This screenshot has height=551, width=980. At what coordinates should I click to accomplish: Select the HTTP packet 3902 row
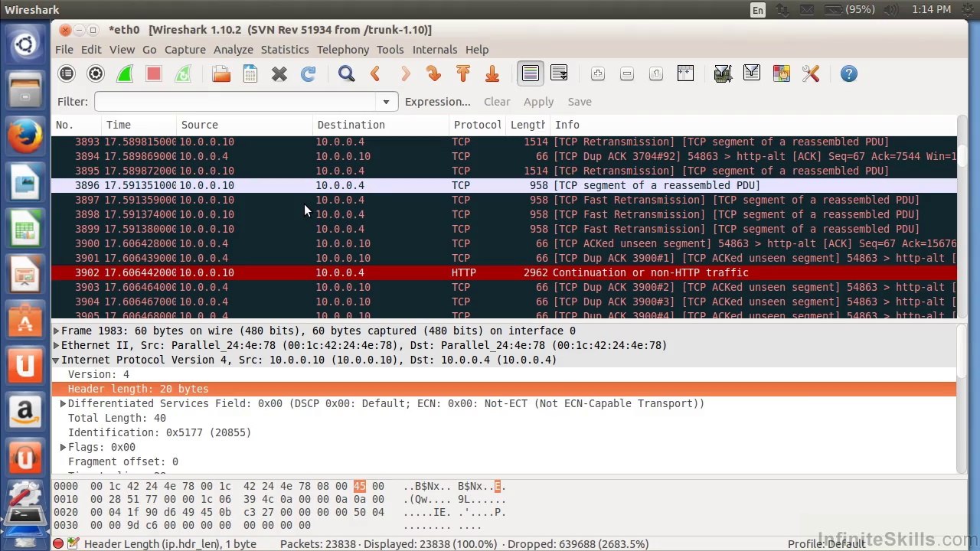click(x=504, y=272)
